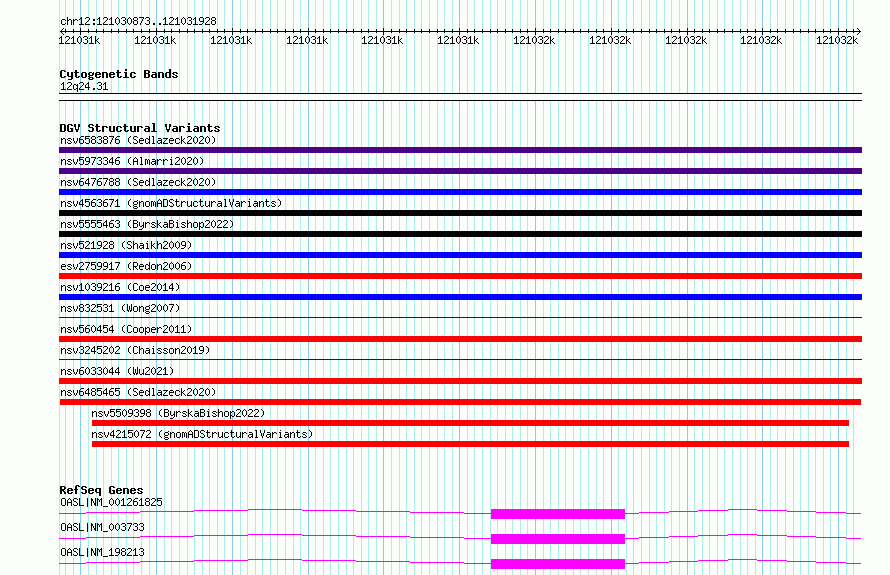
Task: Open variant nsv6476788 (Sedlazeck2020) label
Action: (138, 182)
